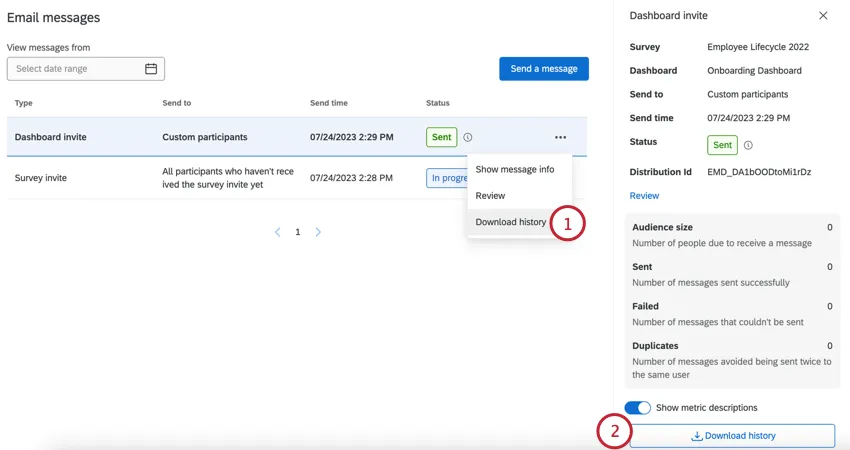The height and width of the screenshot is (450, 850).
Task: Open the three-dot menu for Dashboard invite row
Action: [561, 137]
